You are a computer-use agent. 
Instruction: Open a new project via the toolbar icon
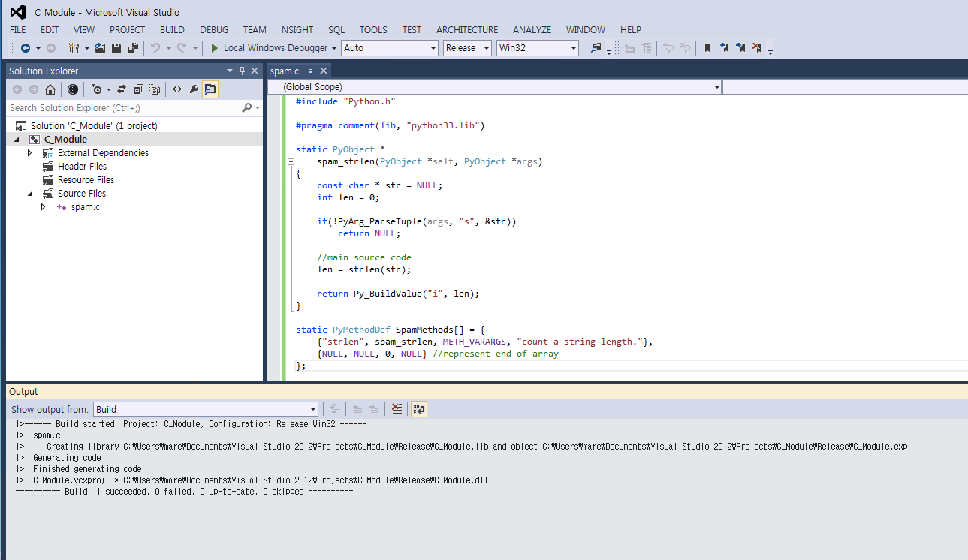[75, 47]
